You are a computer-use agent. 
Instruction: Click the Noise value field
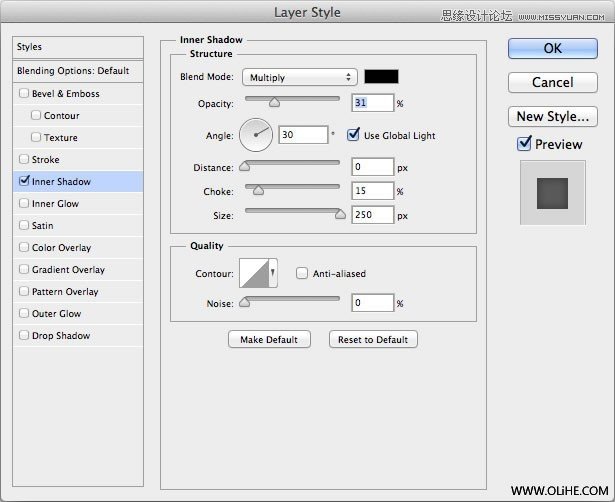tap(373, 303)
